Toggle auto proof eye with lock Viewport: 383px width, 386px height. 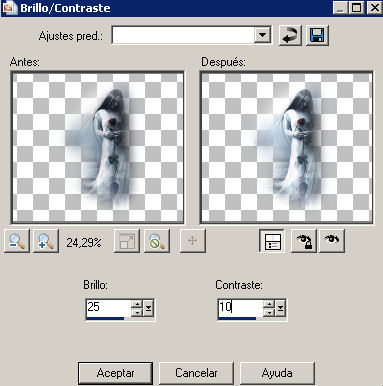point(303,240)
